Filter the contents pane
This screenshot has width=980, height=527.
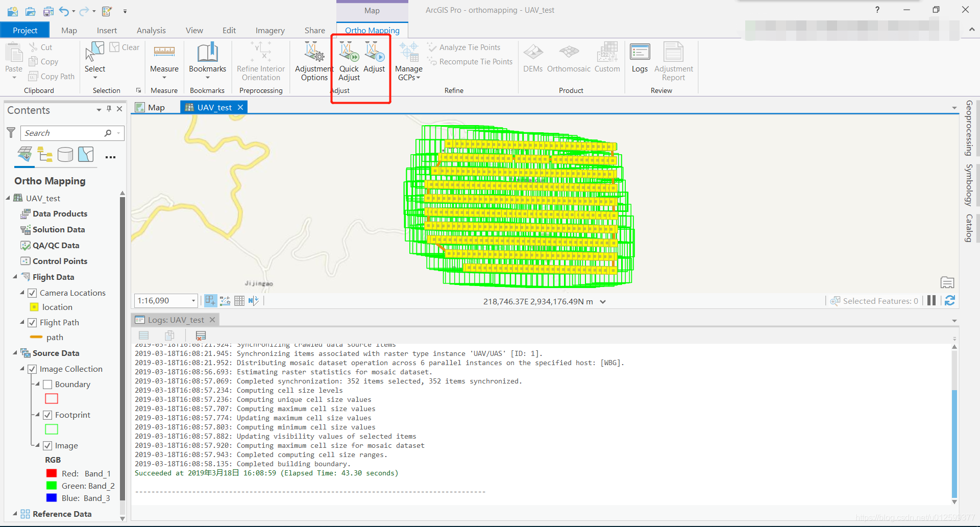click(x=11, y=133)
